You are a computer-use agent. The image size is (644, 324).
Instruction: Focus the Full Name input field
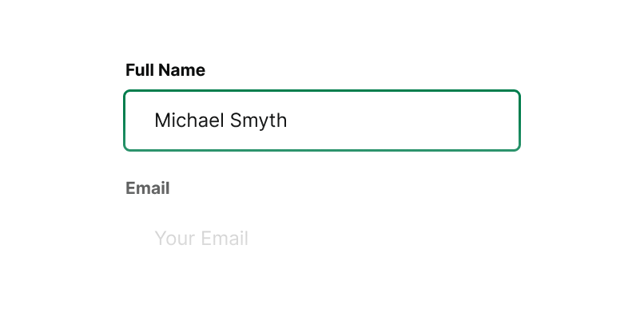(322, 121)
